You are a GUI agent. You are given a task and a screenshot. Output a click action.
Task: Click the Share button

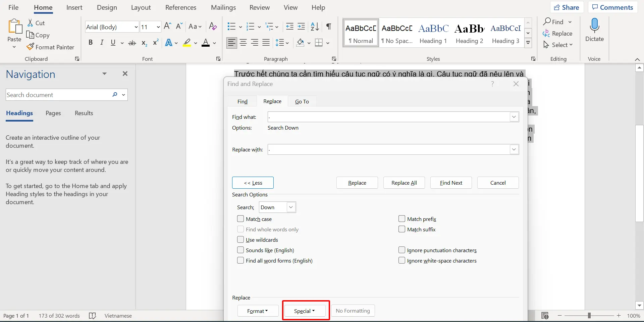click(x=567, y=7)
